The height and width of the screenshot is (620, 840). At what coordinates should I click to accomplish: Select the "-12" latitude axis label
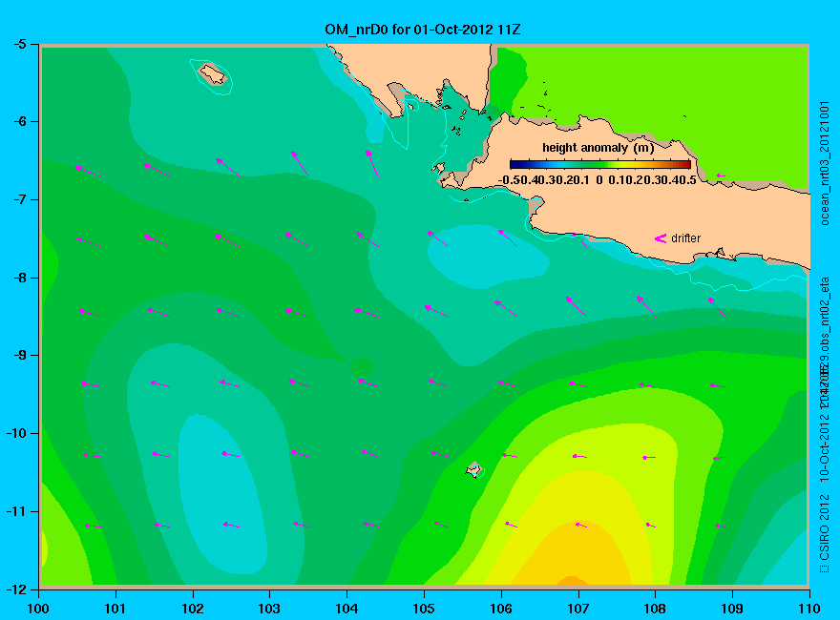pos(15,589)
